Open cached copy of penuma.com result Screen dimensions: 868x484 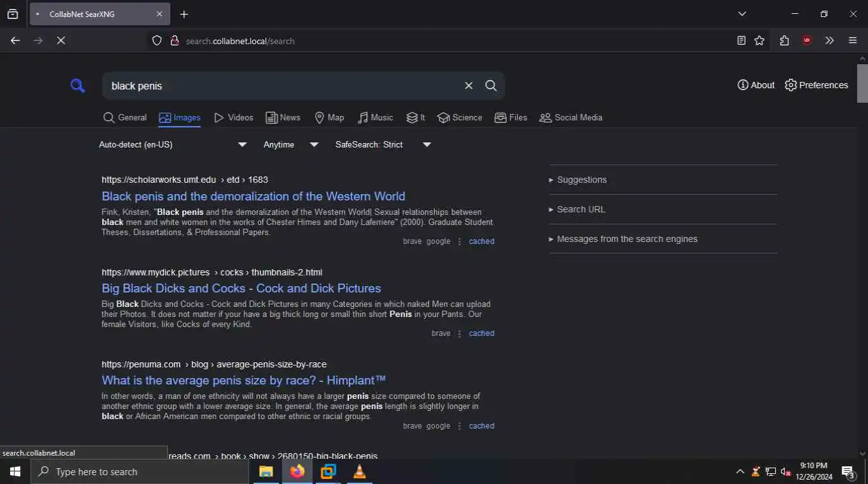pyautogui.click(x=481, y=426)
